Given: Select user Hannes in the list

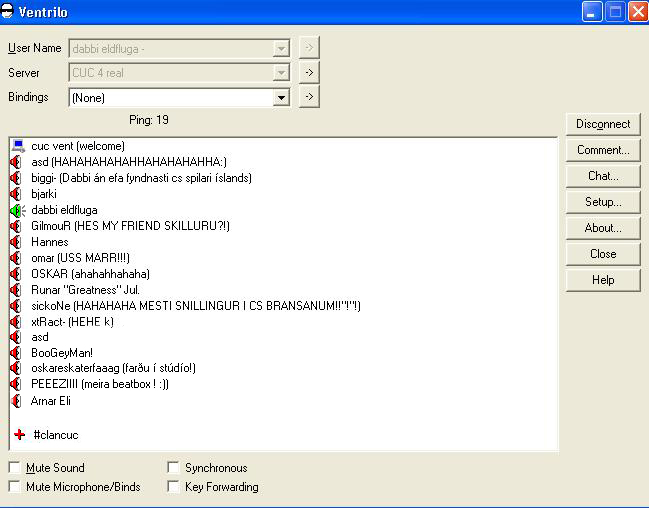Looking at the screenshot, I should pyautogui.click(x=50, y=242).
